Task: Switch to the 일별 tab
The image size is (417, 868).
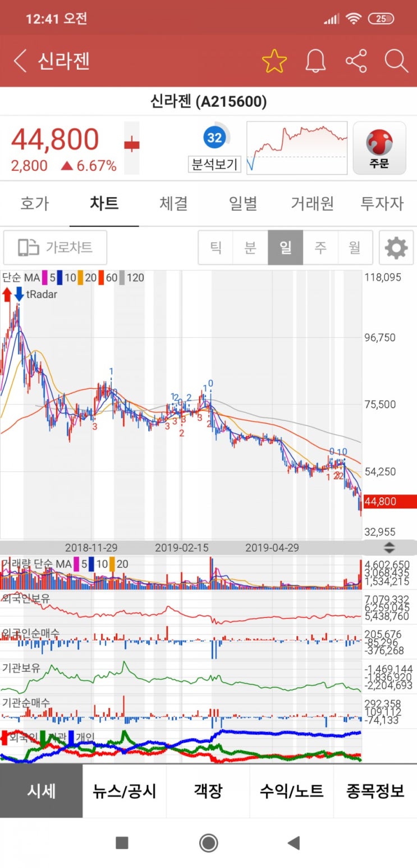Action: [x=243, y=203]
